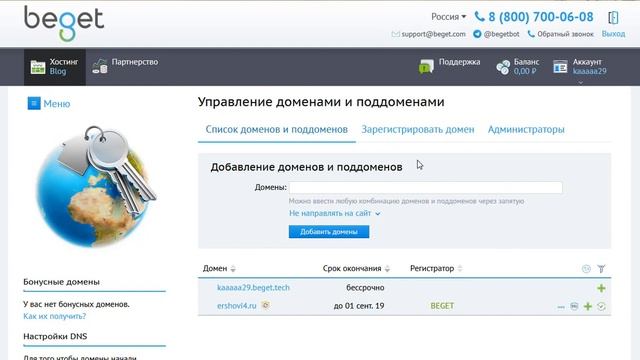Screen dimensions: 640x360
Task: Open the Меню sidebar label
Action: 57,104
